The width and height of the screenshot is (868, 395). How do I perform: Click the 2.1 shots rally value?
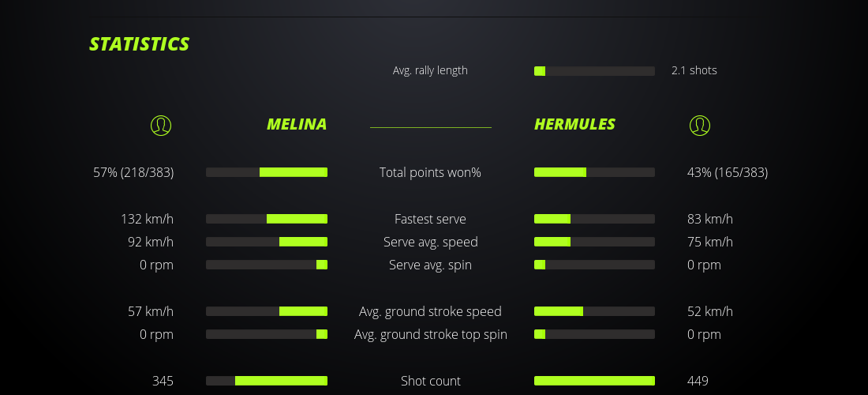694,70
